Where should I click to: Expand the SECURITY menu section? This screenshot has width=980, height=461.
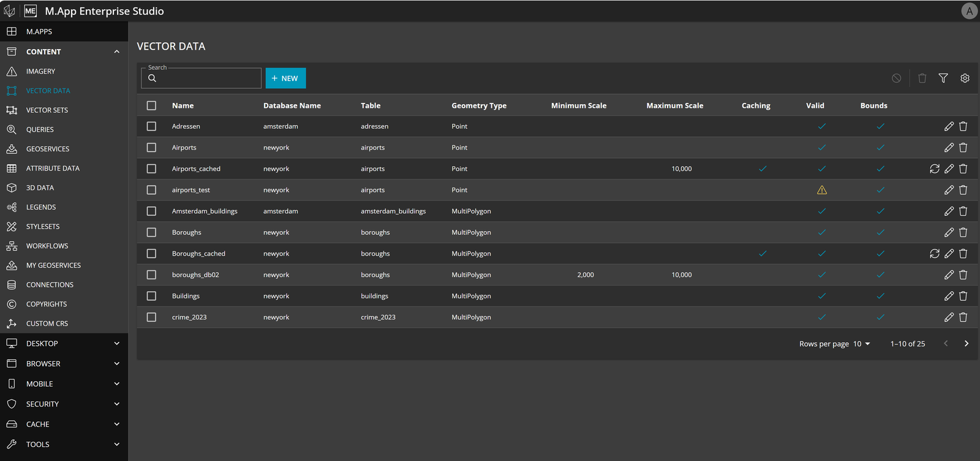64,404
